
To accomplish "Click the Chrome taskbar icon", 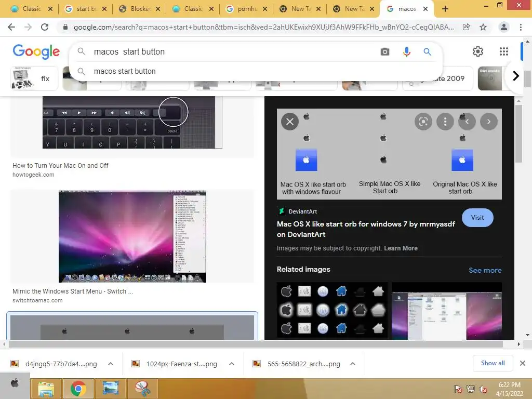I will point(78,389).
